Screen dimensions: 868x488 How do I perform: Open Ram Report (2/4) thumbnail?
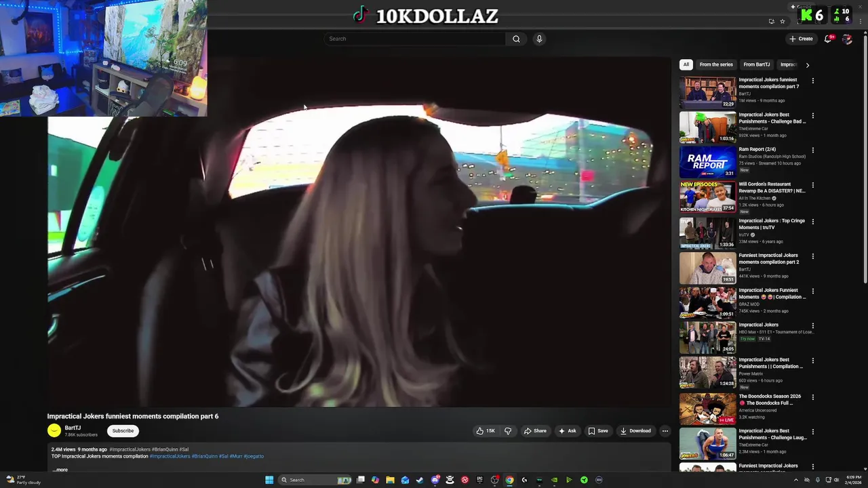707,162
